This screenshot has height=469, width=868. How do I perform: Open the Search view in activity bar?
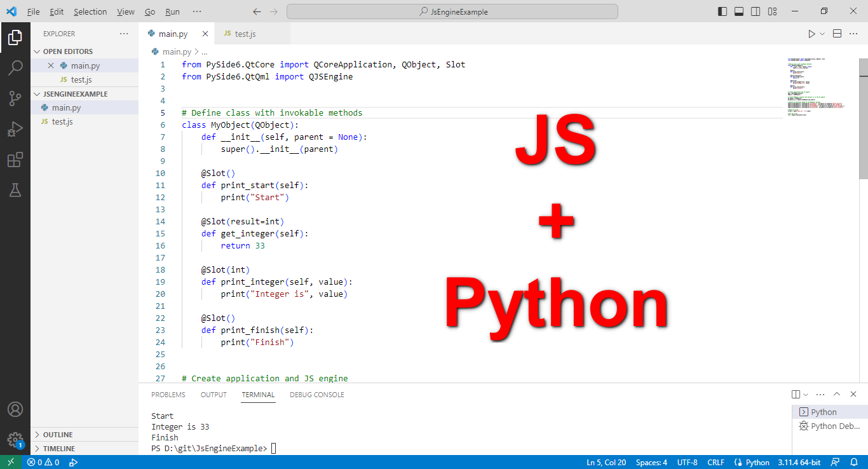point(15,67)
